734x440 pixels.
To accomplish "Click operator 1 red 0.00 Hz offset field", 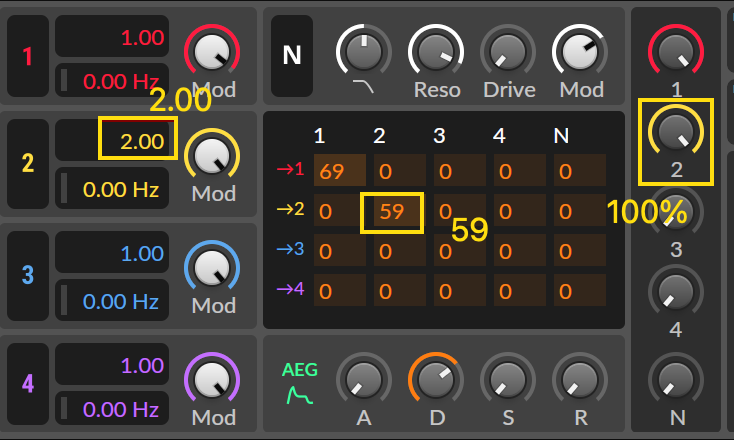I will point(112,80).
